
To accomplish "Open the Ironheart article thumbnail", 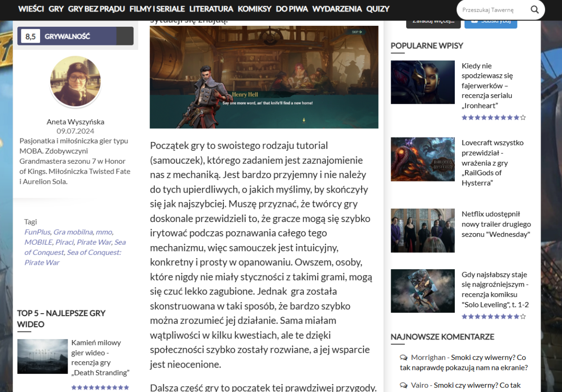I will coord(423,82).
